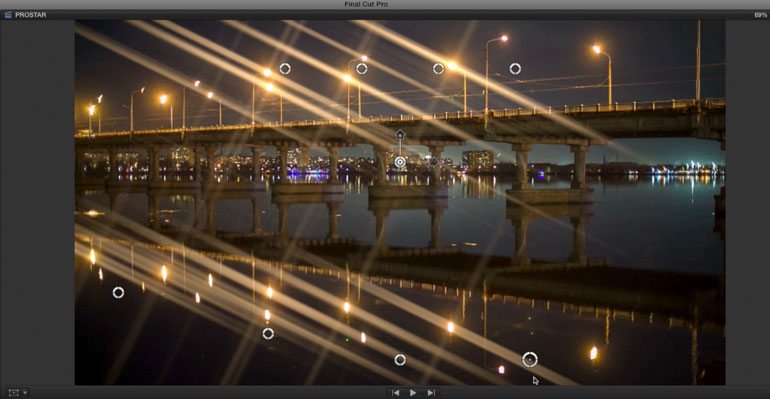Click the PROSTAR clip name label

tap(30, 15)
